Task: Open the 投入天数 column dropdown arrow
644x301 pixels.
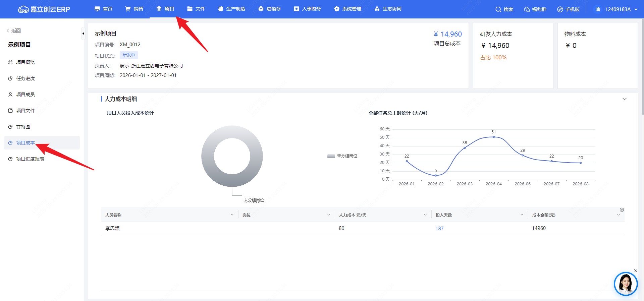Action: tap(522, 215)
